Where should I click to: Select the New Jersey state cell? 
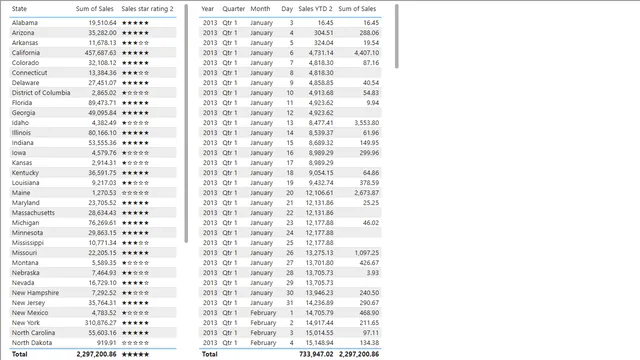coord(28,303)
